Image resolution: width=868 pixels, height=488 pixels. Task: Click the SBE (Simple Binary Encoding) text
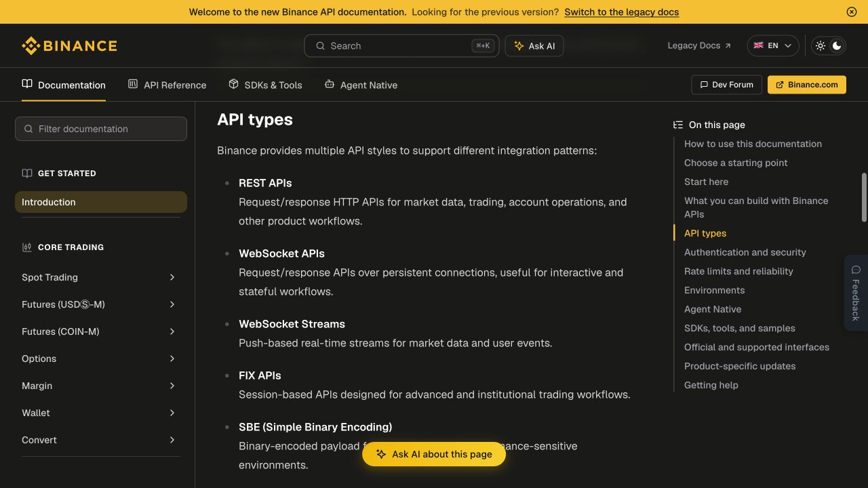tap(315, 427)
